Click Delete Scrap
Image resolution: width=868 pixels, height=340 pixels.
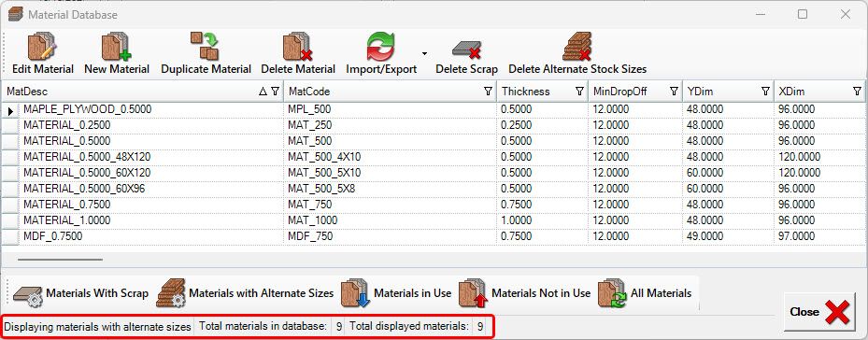466,54
